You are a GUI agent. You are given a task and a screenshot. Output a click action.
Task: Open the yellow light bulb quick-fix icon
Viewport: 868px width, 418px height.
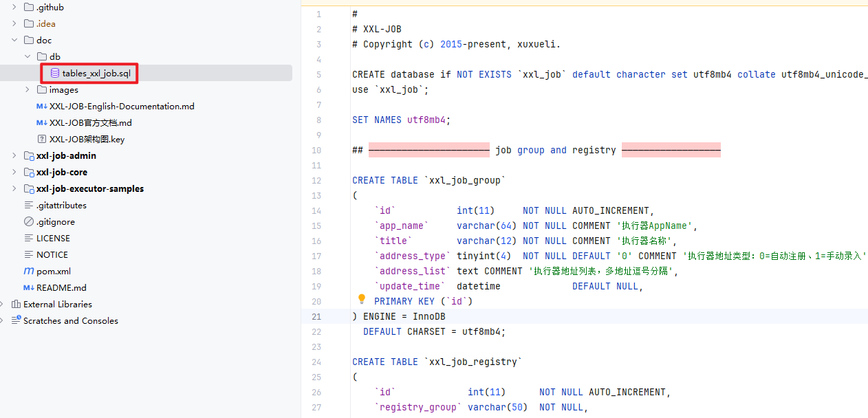click(362, 299)
